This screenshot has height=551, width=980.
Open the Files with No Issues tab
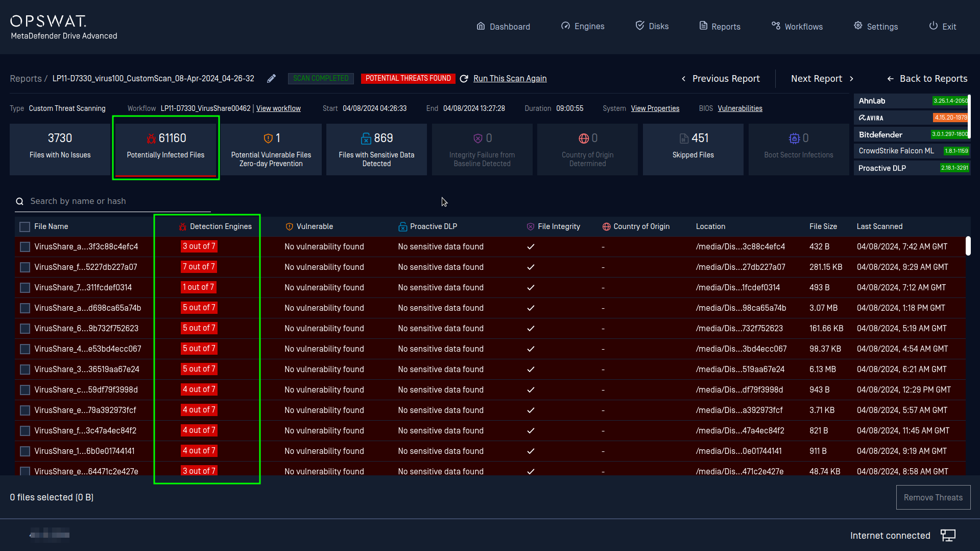tap(60, 149)
